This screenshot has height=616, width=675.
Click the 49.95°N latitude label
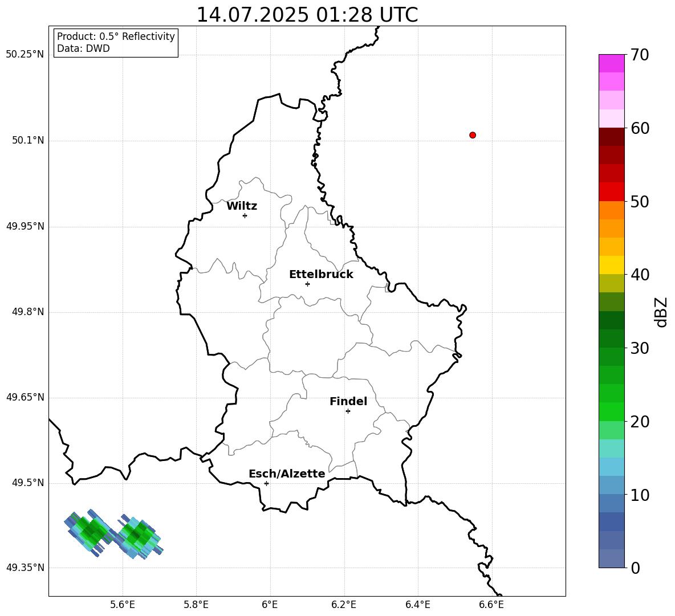click(25, 226)
